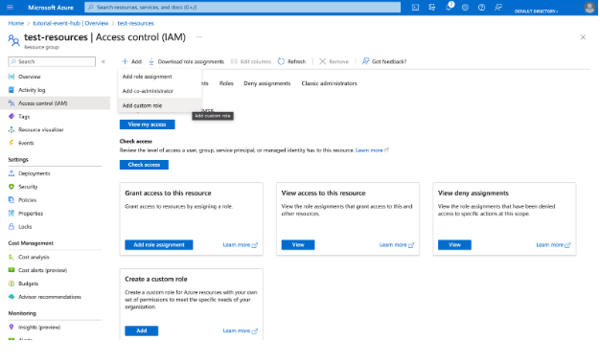Image resolution: width=600 pixels, height=364 pixels.
Task: Open the Cloud Shell icon in top bar
Action: (x=415, y=8)
